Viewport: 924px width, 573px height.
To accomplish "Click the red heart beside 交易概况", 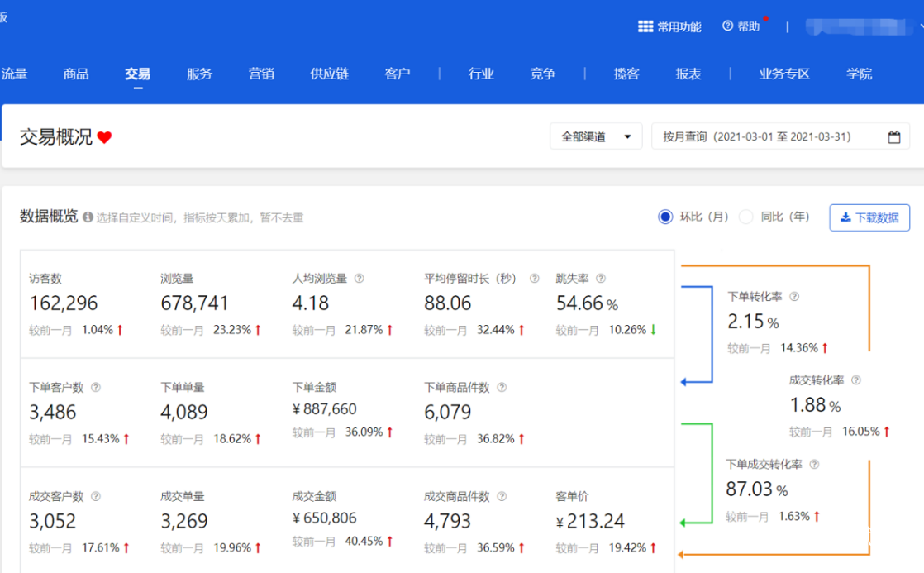I will tap(106, 137).
